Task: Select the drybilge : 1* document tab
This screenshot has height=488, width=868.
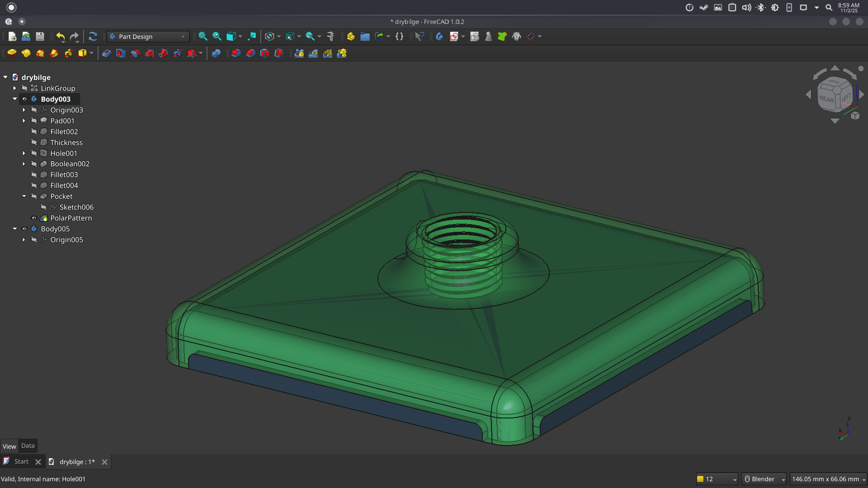Action: click(x=77, y=462)
